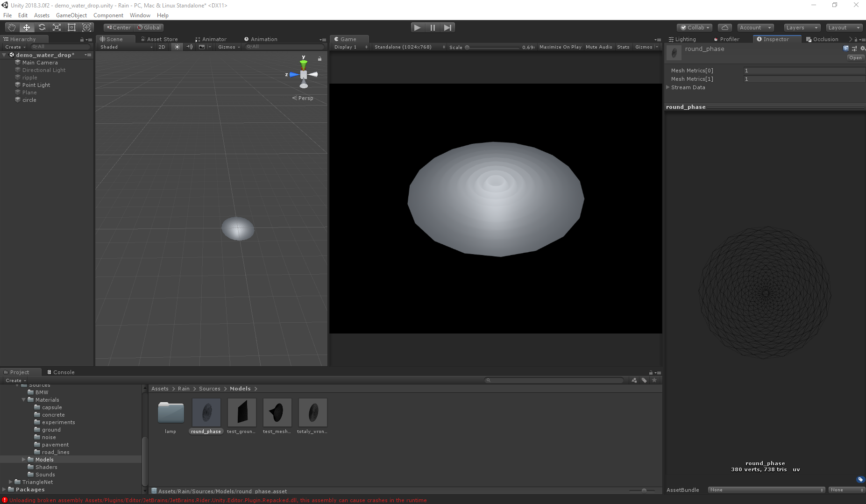Open the Collab dropdown

pyautogui.click(x=695, y=28)
